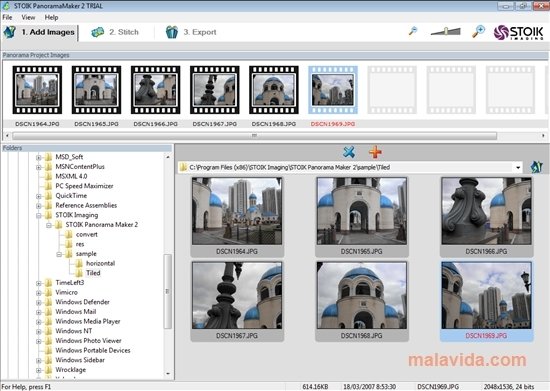Click the zoom out magnifier icon
Viewport: 550px width, 391px height.
[x=413, y=31]
